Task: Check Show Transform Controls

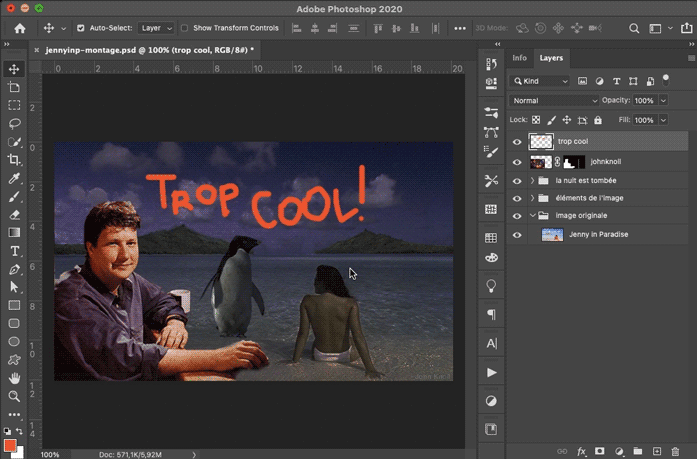Action: [186, 28]
